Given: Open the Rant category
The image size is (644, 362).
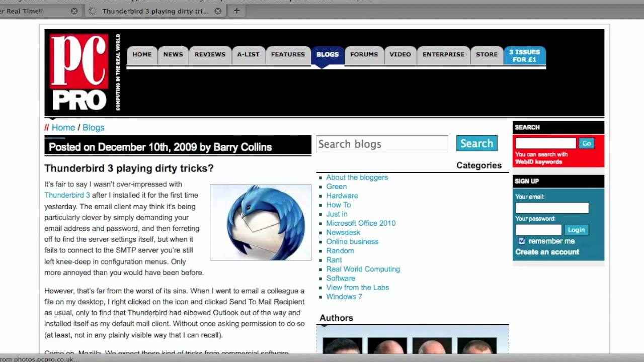Looking at the screenshot, I should click(334, 260).
